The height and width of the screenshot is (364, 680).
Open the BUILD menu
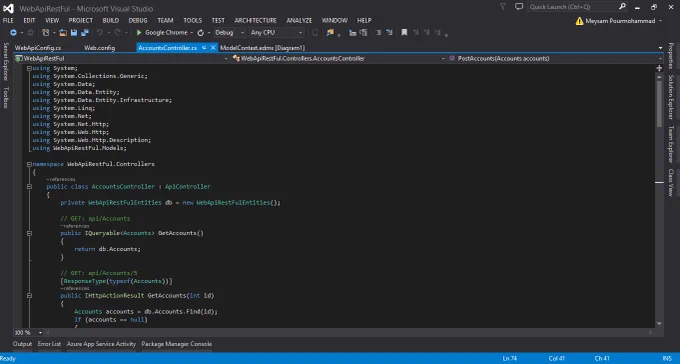click(x=111, y=20)
